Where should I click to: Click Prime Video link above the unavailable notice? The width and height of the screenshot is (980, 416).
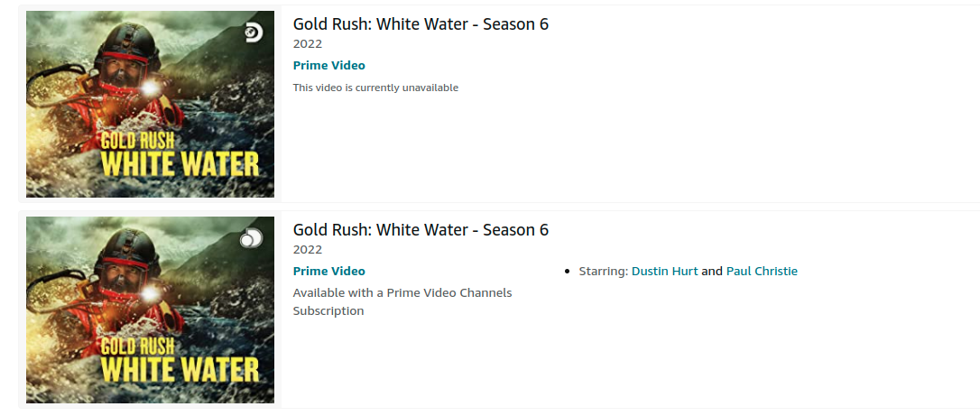coord(329,66)
